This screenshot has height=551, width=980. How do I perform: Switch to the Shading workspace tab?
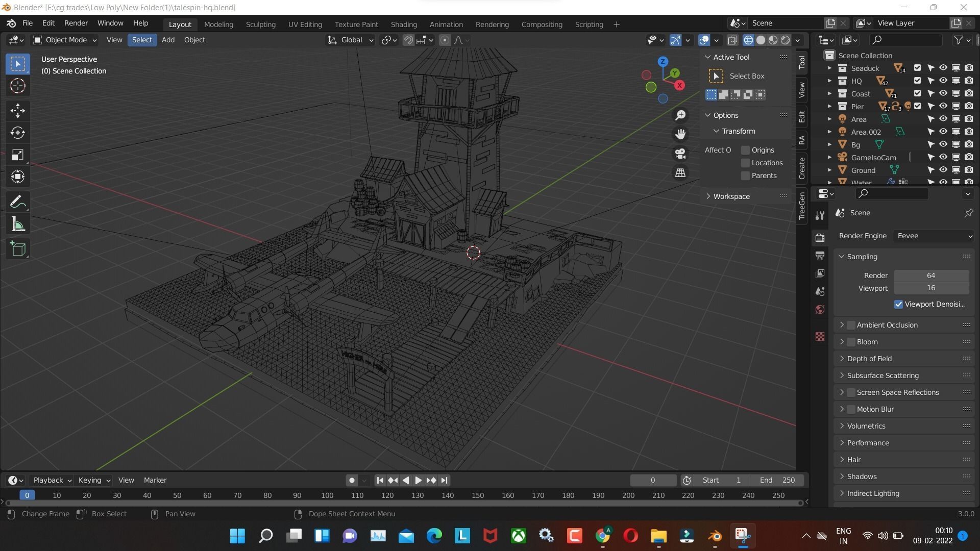(404, 24)
